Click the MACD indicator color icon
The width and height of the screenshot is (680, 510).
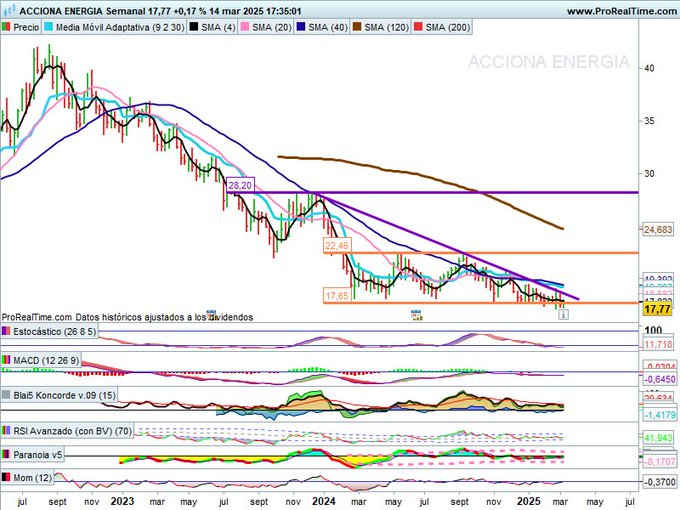click(x=6, y=360)
